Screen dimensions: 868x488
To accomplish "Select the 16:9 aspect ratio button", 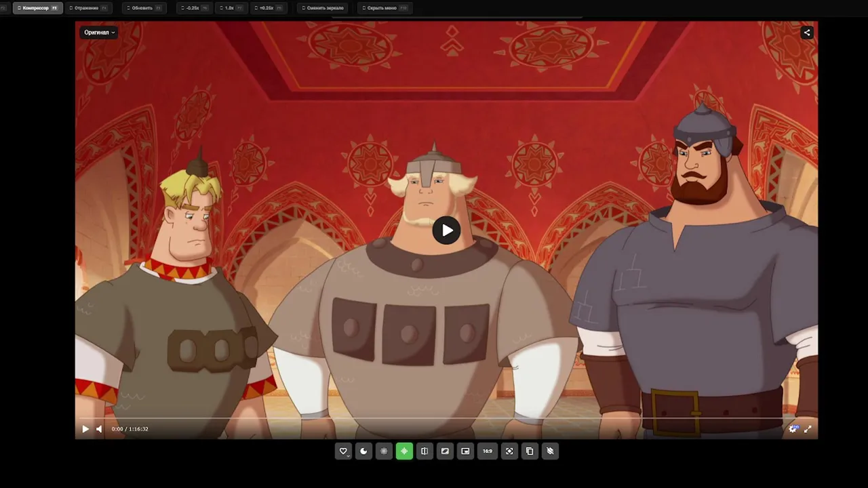I will (488, 451).
